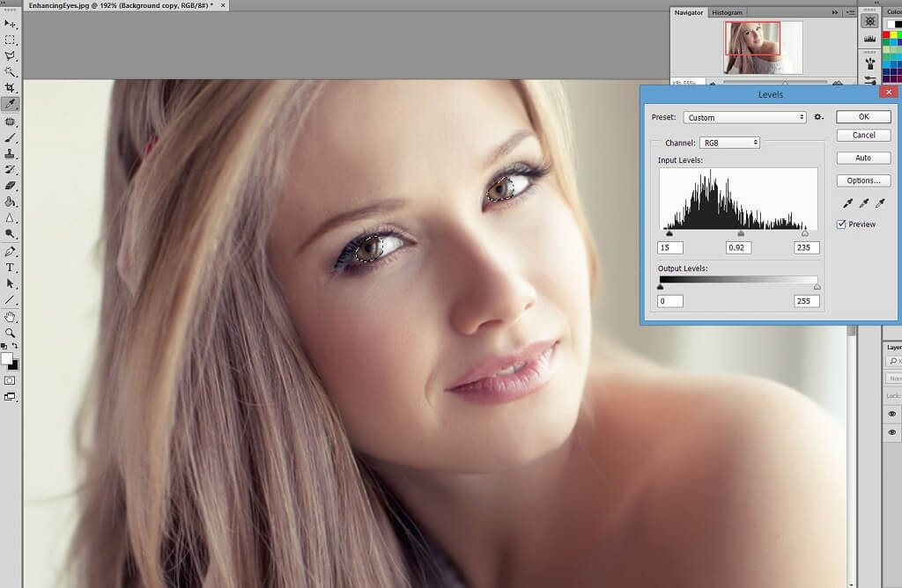Select the Eraser tool
Image resolution: width=902 pixels, height=588 pixels.
click(10, 186)
